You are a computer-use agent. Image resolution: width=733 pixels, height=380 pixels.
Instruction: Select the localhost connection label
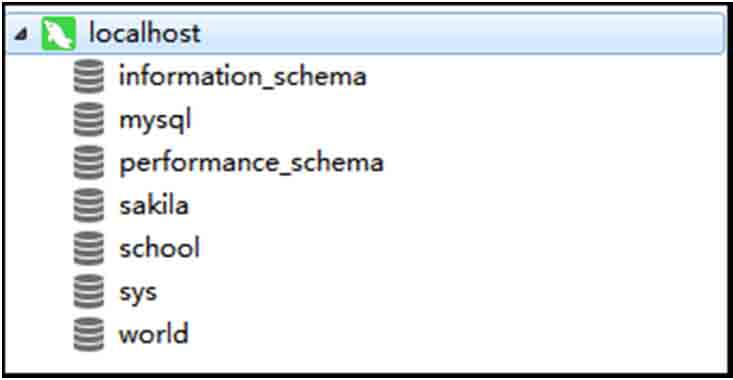click(x=144, y=34)
